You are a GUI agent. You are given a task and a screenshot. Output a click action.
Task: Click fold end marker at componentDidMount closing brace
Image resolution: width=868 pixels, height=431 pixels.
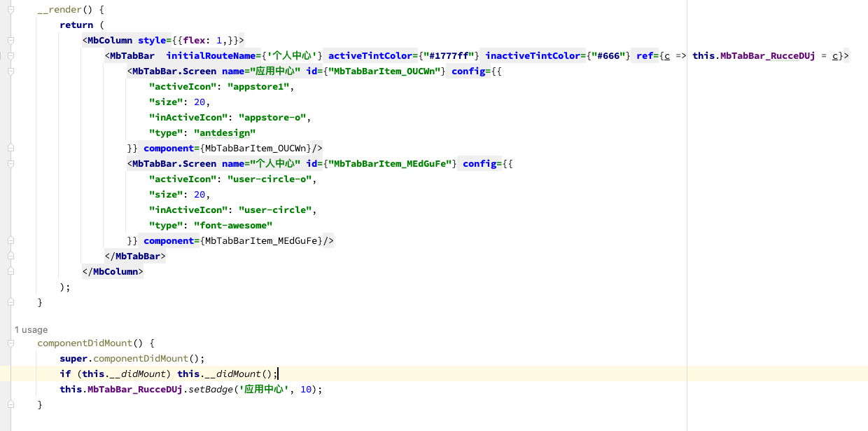pos(10,405)
